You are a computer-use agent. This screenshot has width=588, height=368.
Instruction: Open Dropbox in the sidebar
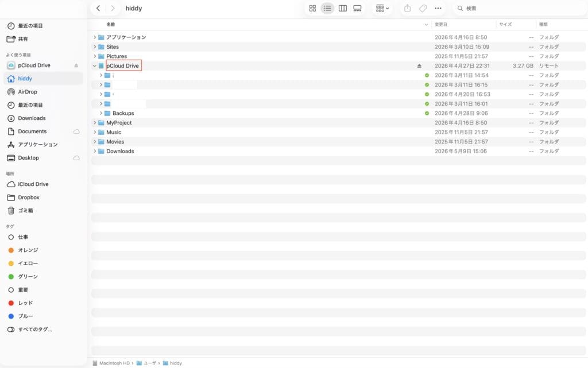click(x=29, y=197)
